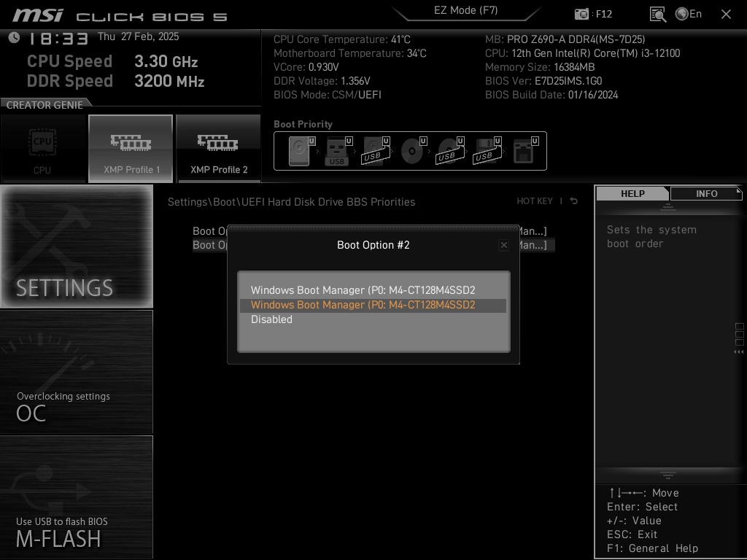Choose first Windows Boot Manager entry

373,290
